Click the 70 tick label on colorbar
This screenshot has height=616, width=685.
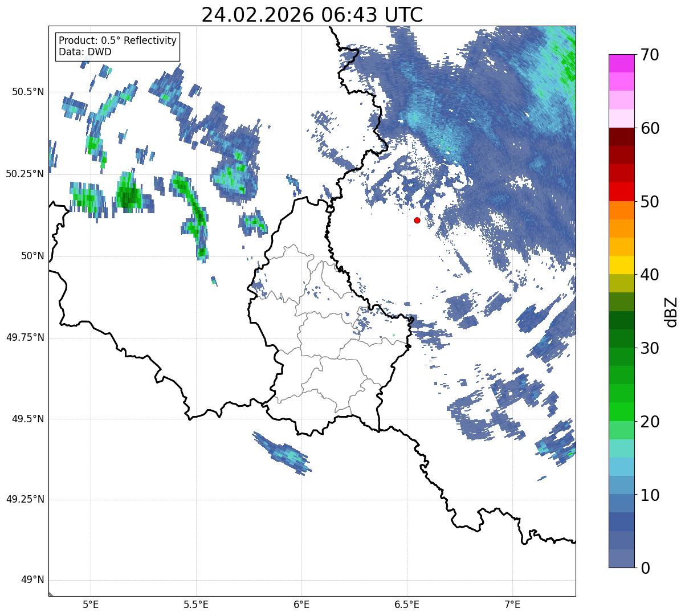pos(650,55)
